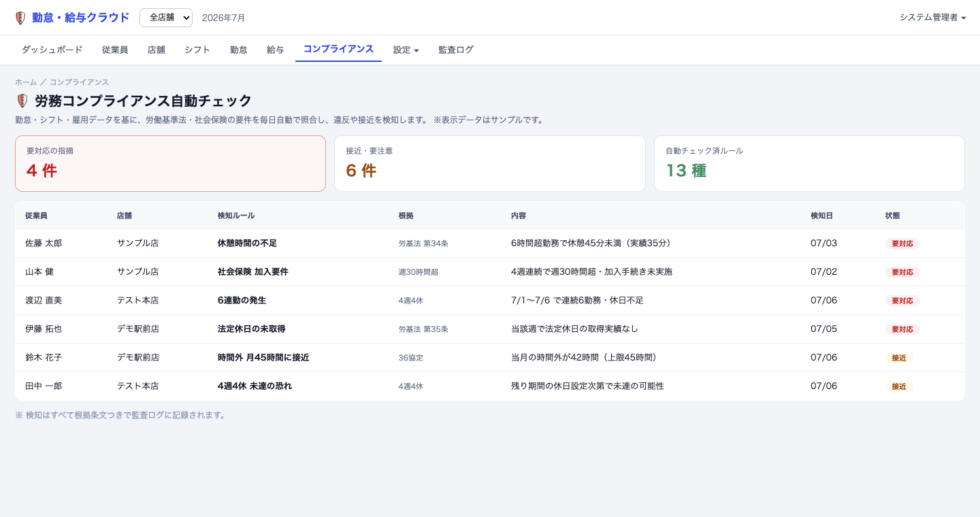Open the 監査ログ tab
The image size is (980, 517).
[x=456, y=50]
